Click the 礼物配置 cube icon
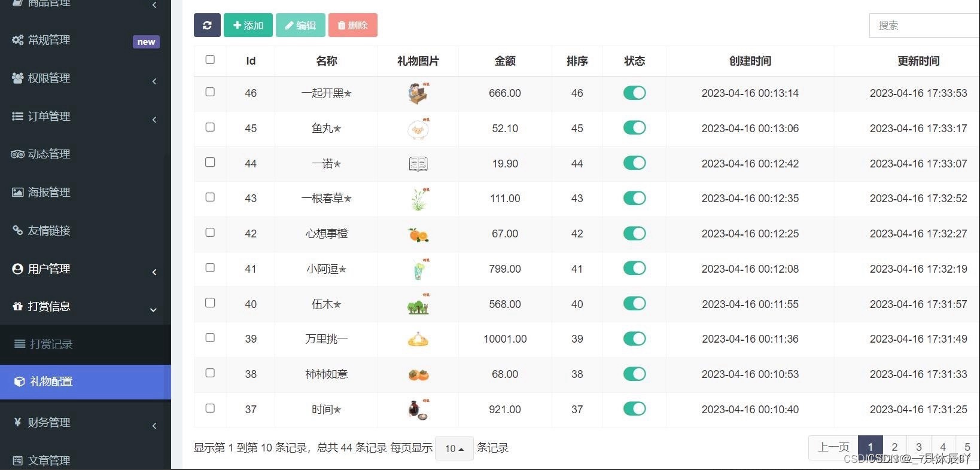980x470 pixels. (x=19, y=382)
